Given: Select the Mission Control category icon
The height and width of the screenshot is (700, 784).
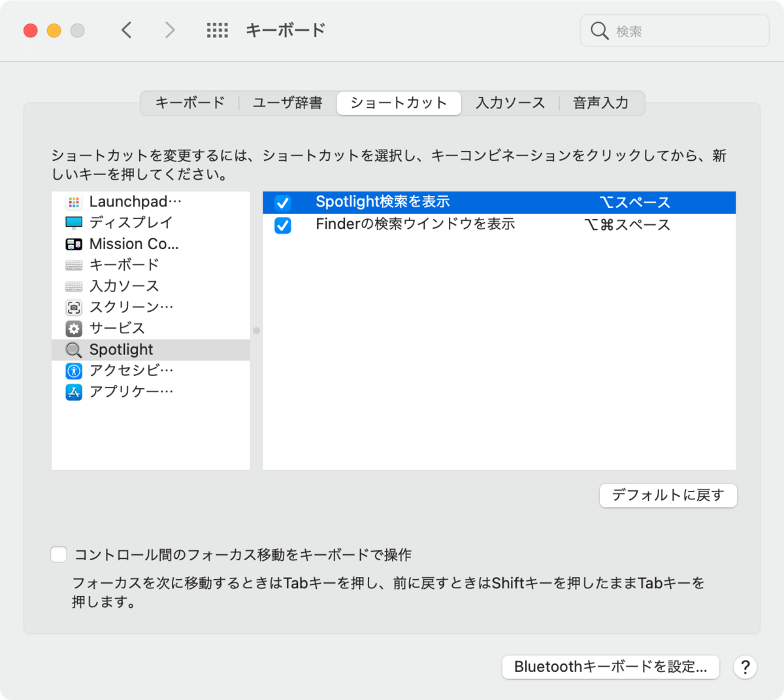Looking at the screenshot, I should pyautogui.click(x=74, y=243).
